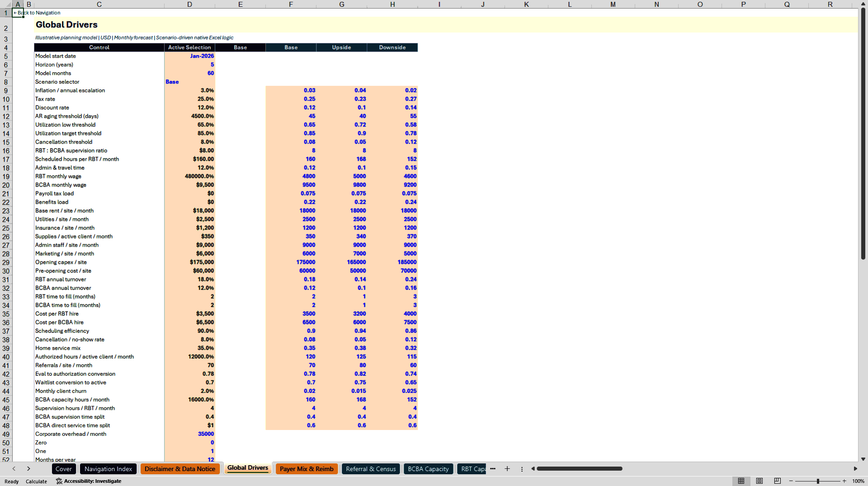Screen dimensions: 868x486
Task: Click next sheet navigation arrow
Action: [28, 469]
